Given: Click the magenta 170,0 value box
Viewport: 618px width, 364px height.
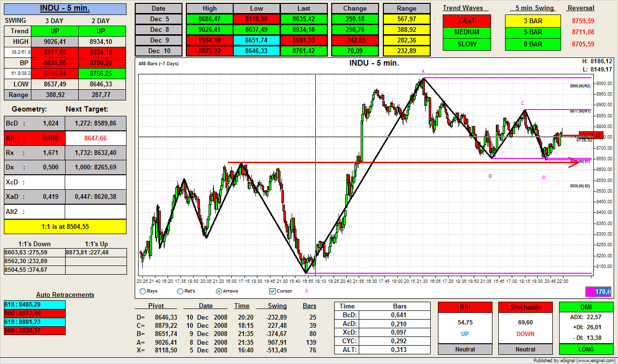Looking at the screenshot, I should click(x=598, y=292).
